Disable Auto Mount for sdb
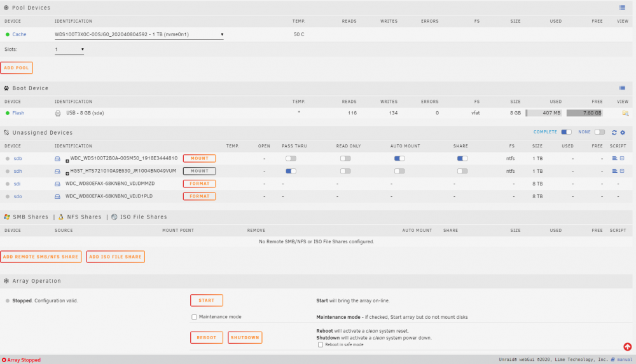The width and height of the screenshot is (636, 364). pyautogui.click(x=399, y=158)
